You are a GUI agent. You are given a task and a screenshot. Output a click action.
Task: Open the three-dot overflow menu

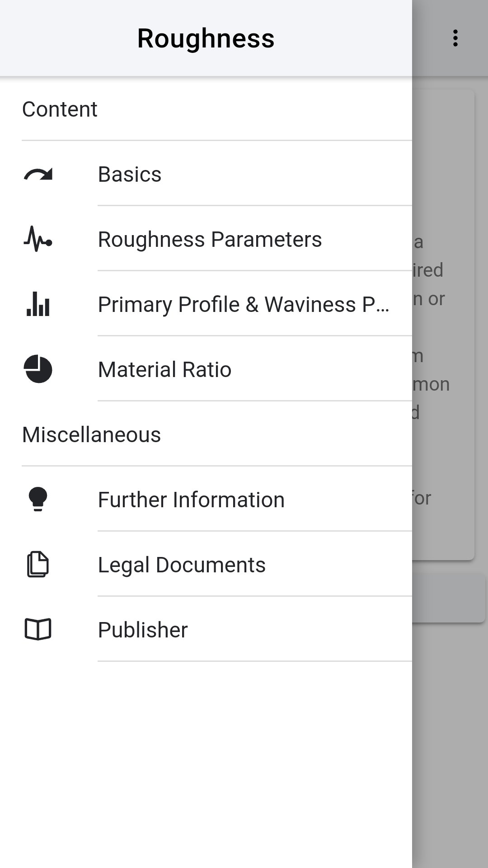(x=455, y=38)
